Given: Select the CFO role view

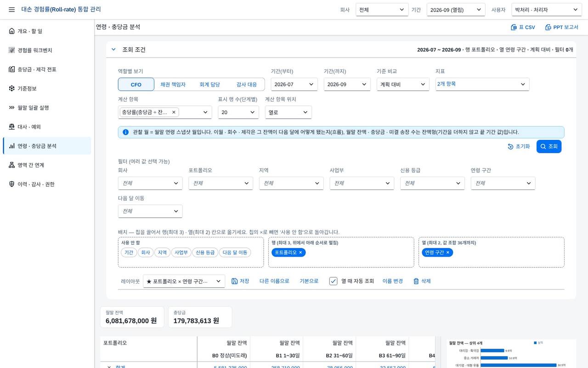Looking at the screenshot, I should (x=136, y=85).
